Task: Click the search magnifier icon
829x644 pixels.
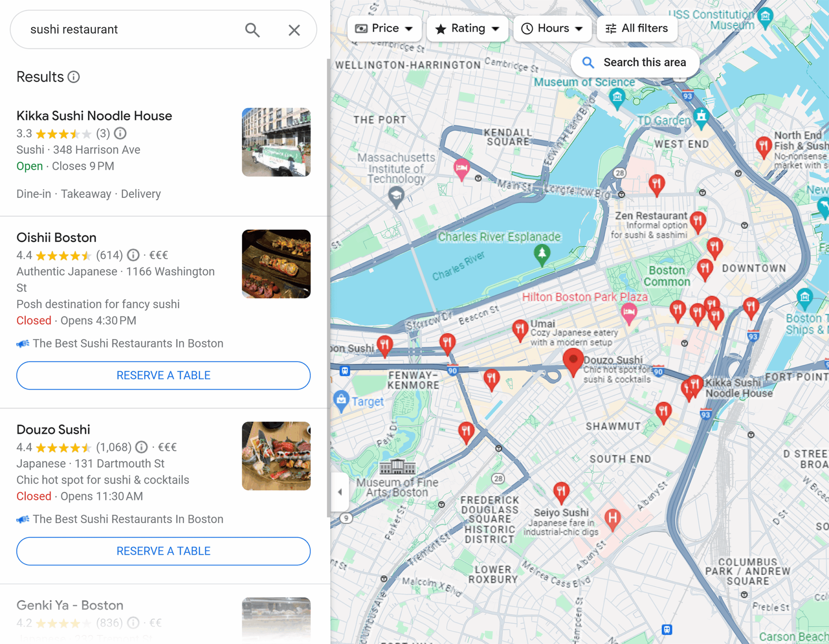Action: click(252, 30)
